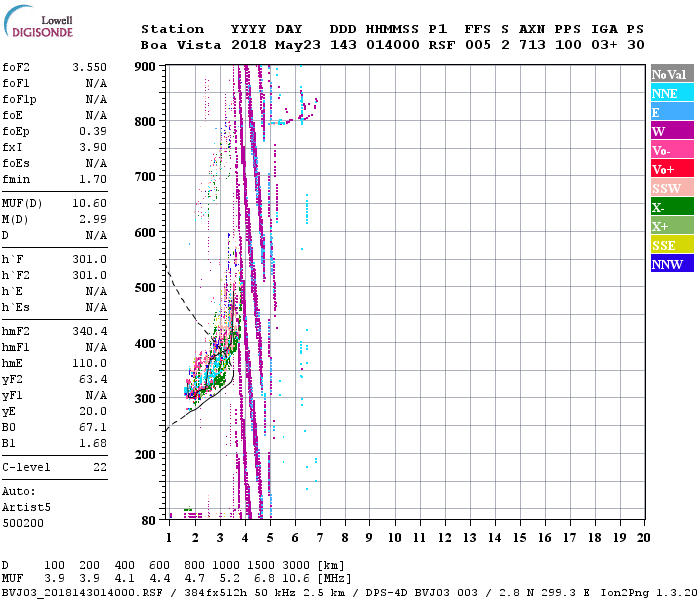
Task: Click the foEp value 0.39
Action: pos(93,131)
